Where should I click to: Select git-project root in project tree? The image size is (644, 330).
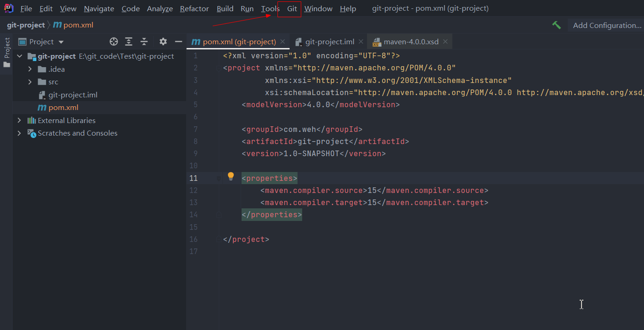coord(99,56)
